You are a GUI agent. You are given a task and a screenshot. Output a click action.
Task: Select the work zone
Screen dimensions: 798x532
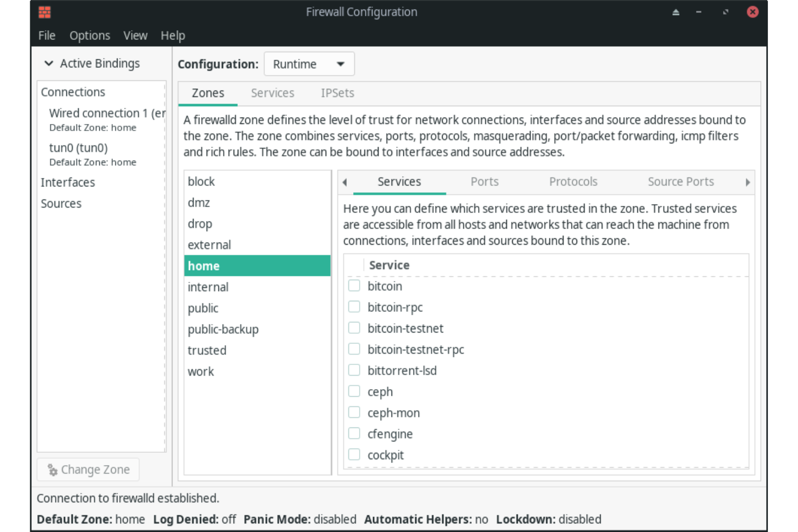tap(257, 371)
